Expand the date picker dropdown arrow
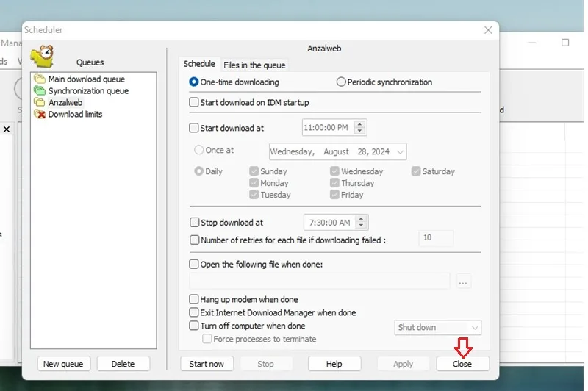 coord(400,152)
